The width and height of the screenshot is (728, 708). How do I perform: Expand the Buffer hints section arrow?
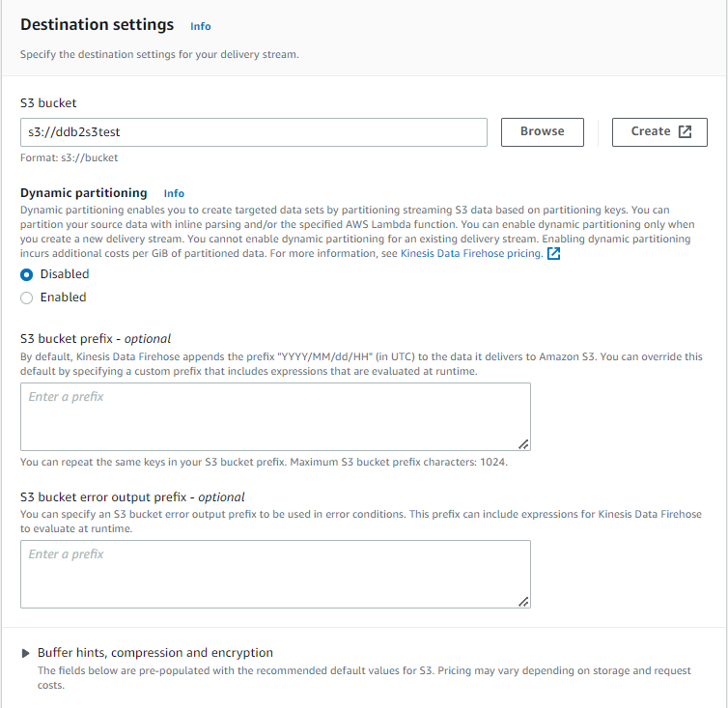pos(25,653)
